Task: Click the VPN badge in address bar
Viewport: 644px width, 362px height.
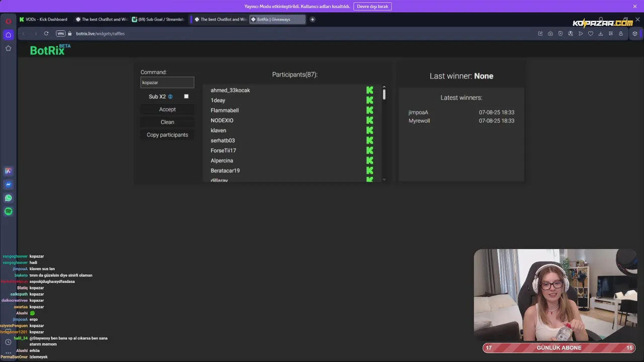Action: click(60, 34)
